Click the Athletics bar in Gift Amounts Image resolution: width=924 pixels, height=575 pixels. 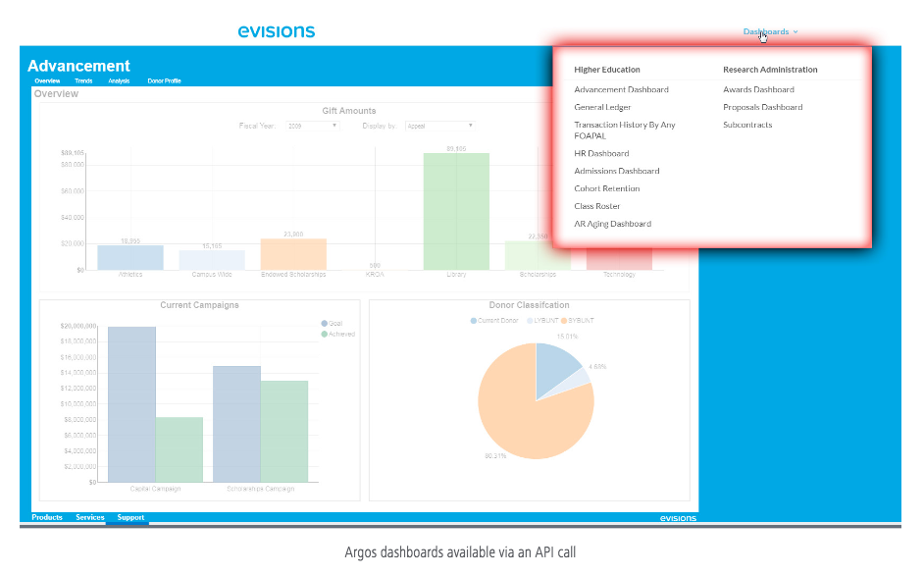coord(130,258)
